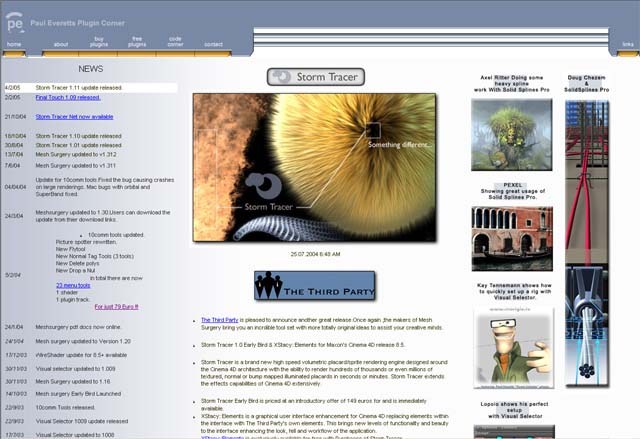Select Axel Ritter heavy spline work caption
This screenshot has height=439, width=640.
pos(511,83)
